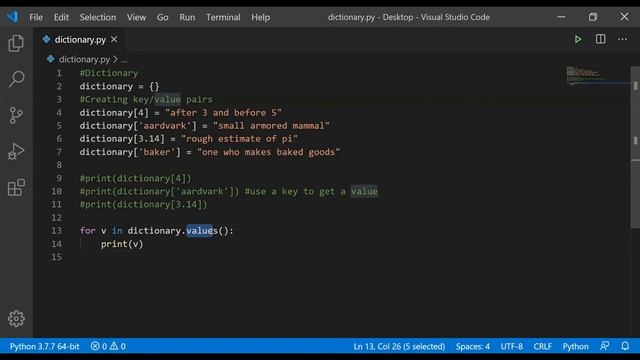Click 'print(v)' on line 14

[122, 244]
